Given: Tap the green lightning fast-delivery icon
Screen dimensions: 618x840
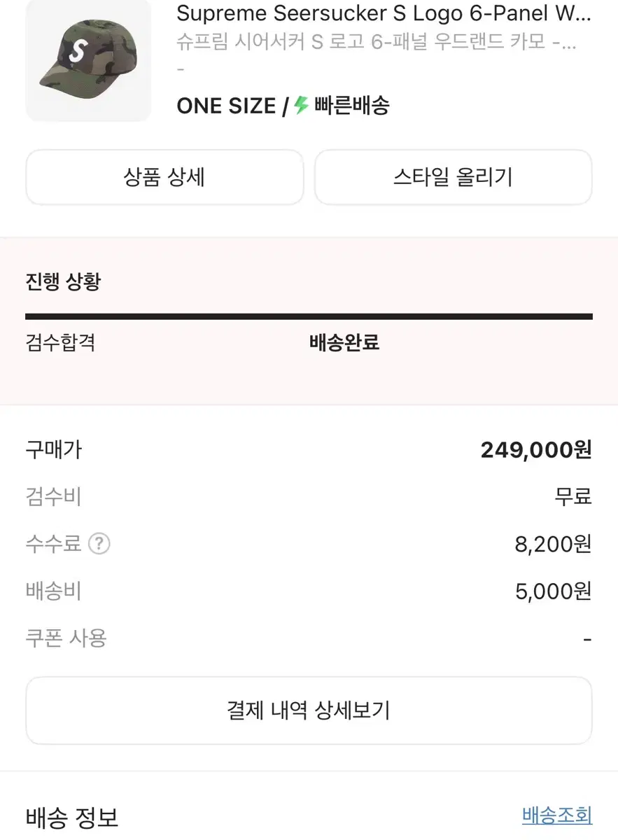Looking at the screenshot, I should [302, 106].
